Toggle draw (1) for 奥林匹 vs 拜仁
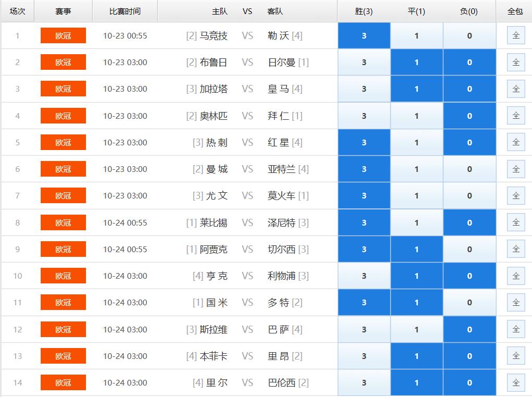This screenshot has width=532, height=397. point(417,116)
